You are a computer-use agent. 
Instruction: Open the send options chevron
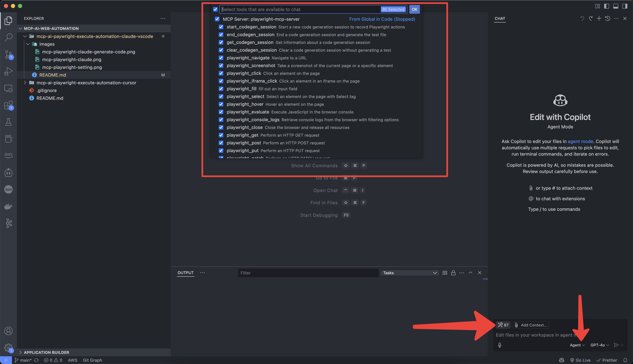(x=622, y=345)
